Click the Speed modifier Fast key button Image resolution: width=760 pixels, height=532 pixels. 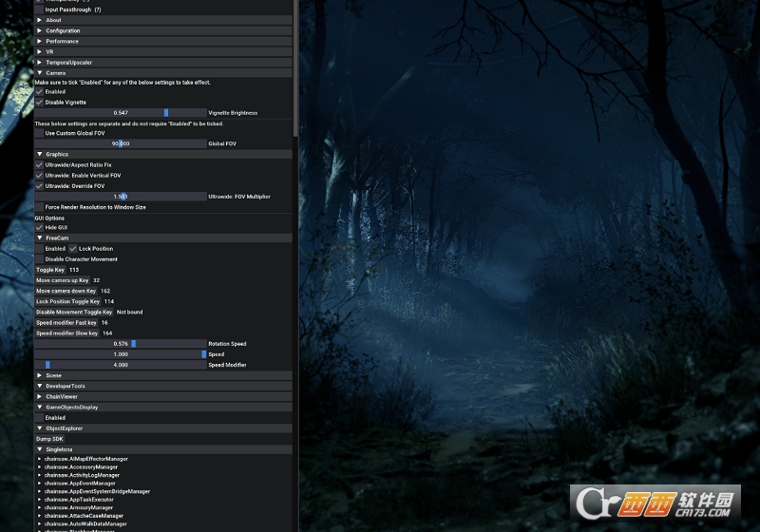(66, 323)
